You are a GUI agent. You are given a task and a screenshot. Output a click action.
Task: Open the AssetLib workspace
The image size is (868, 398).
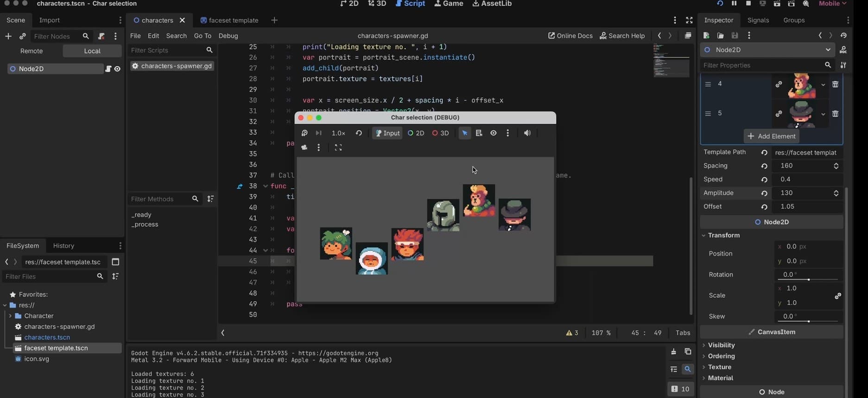point(492,4)
